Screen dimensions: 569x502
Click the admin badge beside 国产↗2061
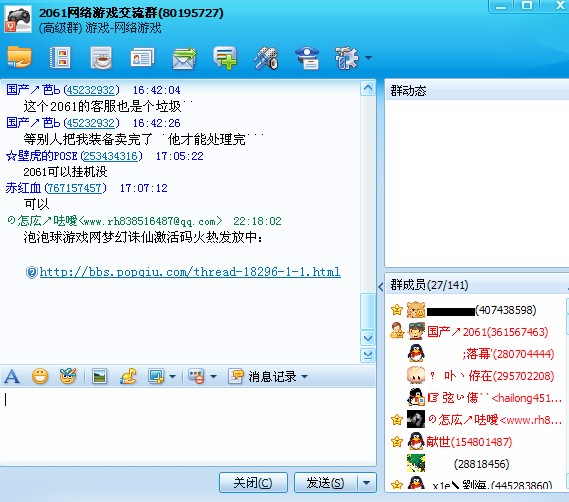(x=397, y=331)
